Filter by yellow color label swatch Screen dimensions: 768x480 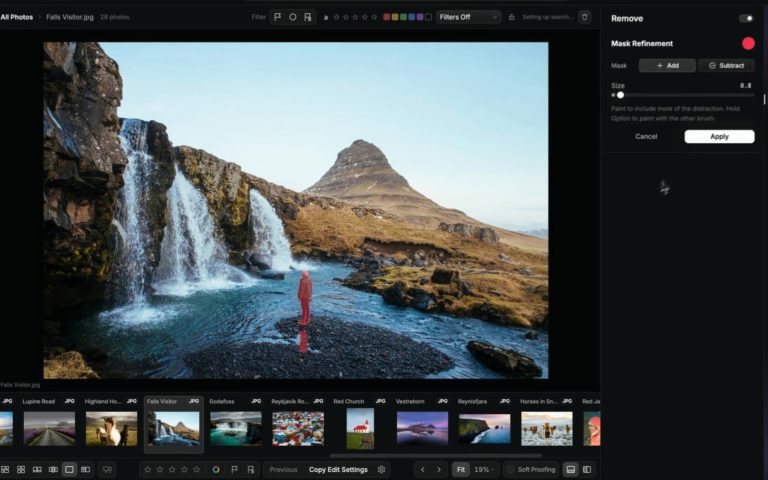pyautogui.click(x=395, y=17)
